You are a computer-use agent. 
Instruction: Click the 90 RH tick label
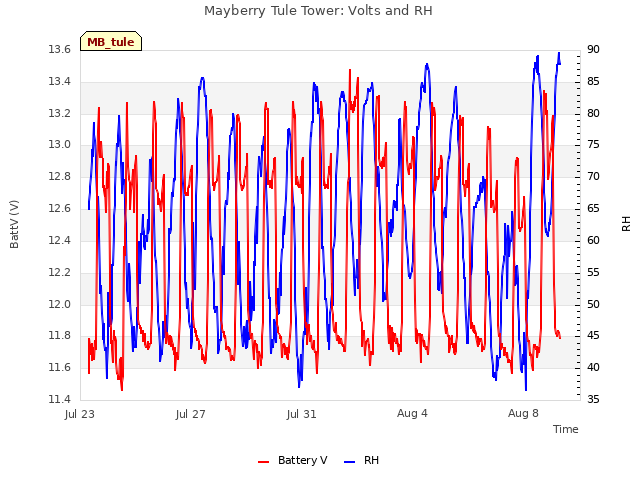click(593, 49)
